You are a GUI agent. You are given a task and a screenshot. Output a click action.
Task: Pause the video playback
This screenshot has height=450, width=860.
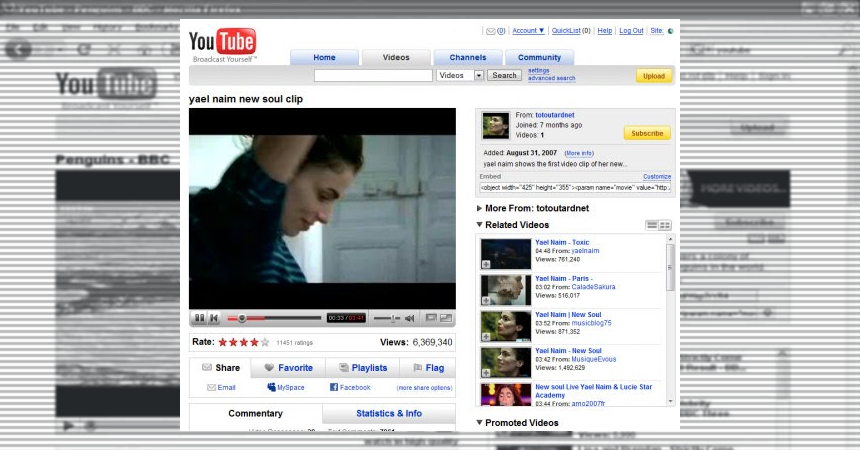(199, 318)
